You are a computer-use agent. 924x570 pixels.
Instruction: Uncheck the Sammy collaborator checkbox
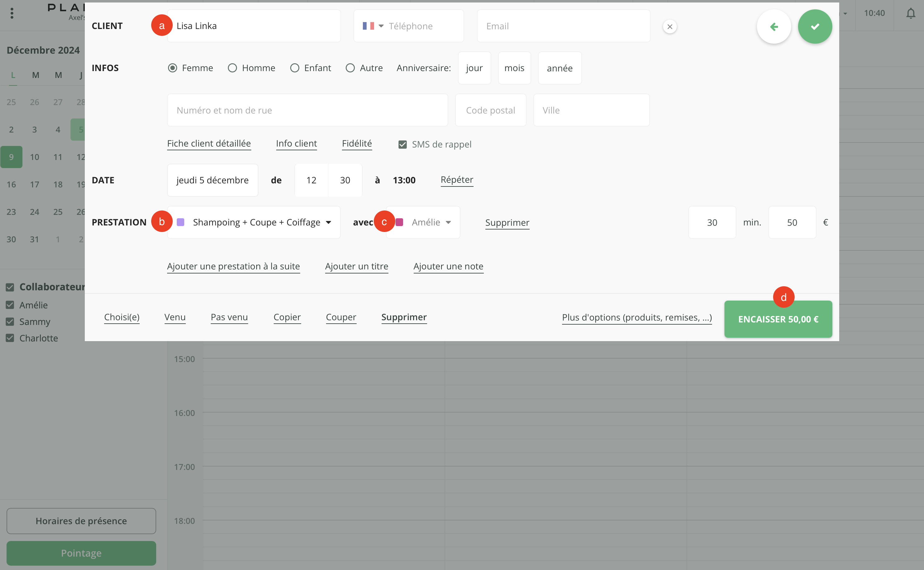[10, 321]
